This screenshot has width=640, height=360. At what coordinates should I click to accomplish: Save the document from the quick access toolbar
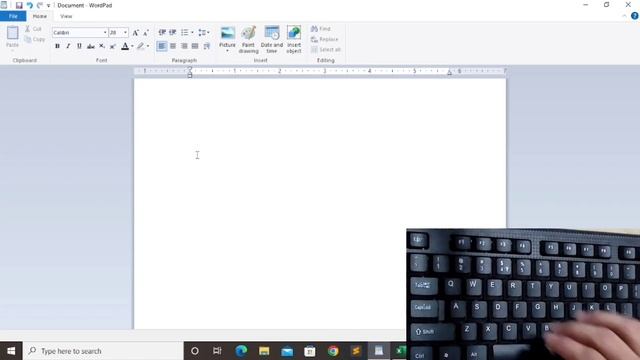point(19,5)
